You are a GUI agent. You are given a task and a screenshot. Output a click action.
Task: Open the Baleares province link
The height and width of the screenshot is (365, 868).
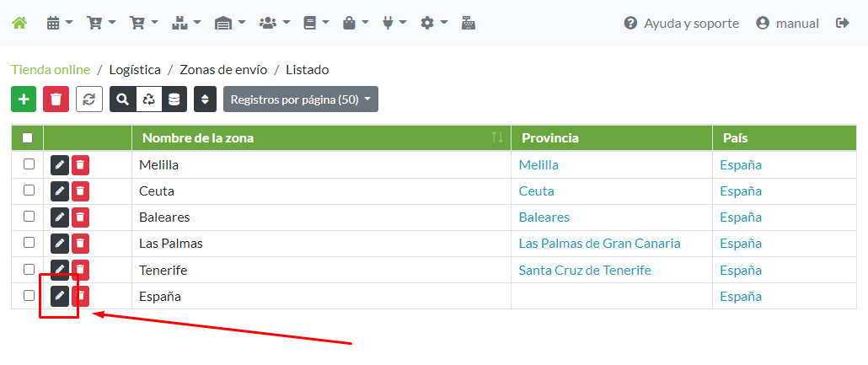tap(544, 217)
